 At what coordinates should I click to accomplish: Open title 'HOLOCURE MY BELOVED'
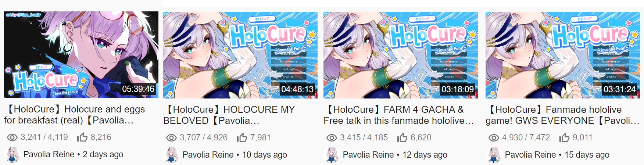coord(229,115)
